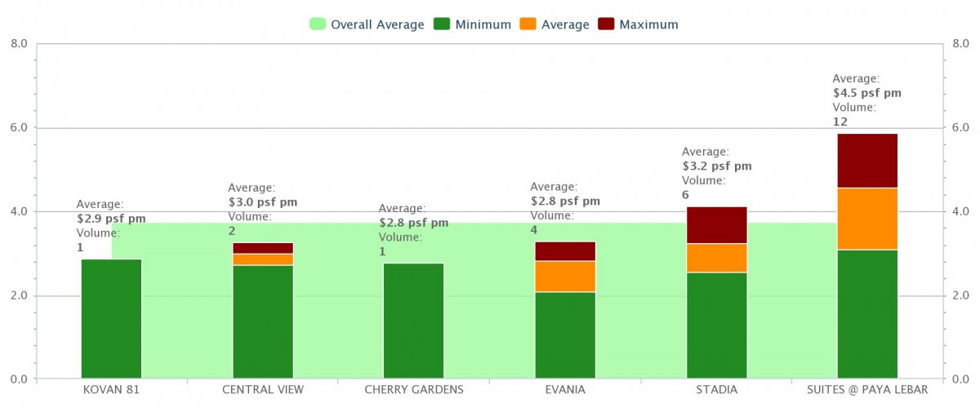This screenshot has width=980, height=412.
Task: Click the Volume 2 label above CENTRAL VIEW
Action: (x=250, y=224)
